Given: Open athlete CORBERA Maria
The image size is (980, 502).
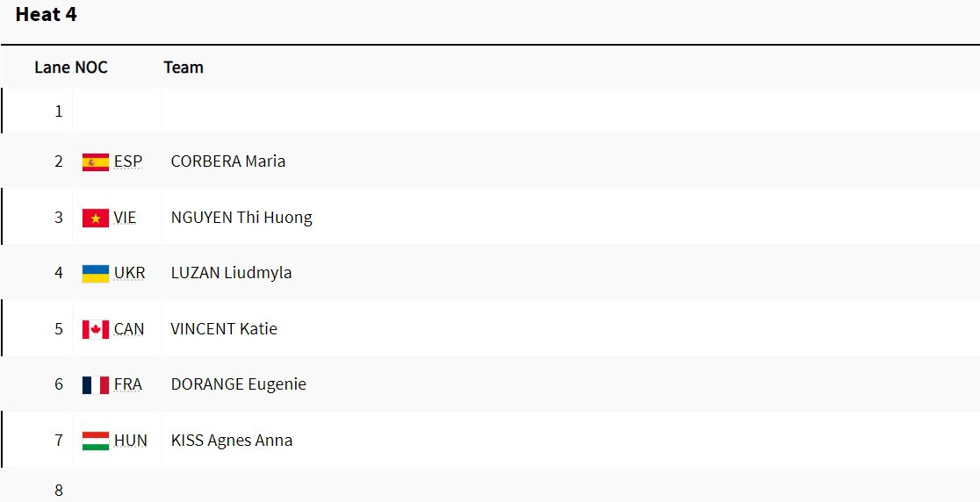Looking at the screenshot, I should (228, 161).
